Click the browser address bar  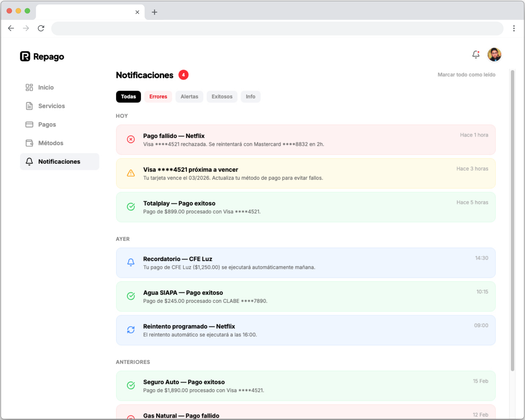pyautogui.click(x=277, y=28)
